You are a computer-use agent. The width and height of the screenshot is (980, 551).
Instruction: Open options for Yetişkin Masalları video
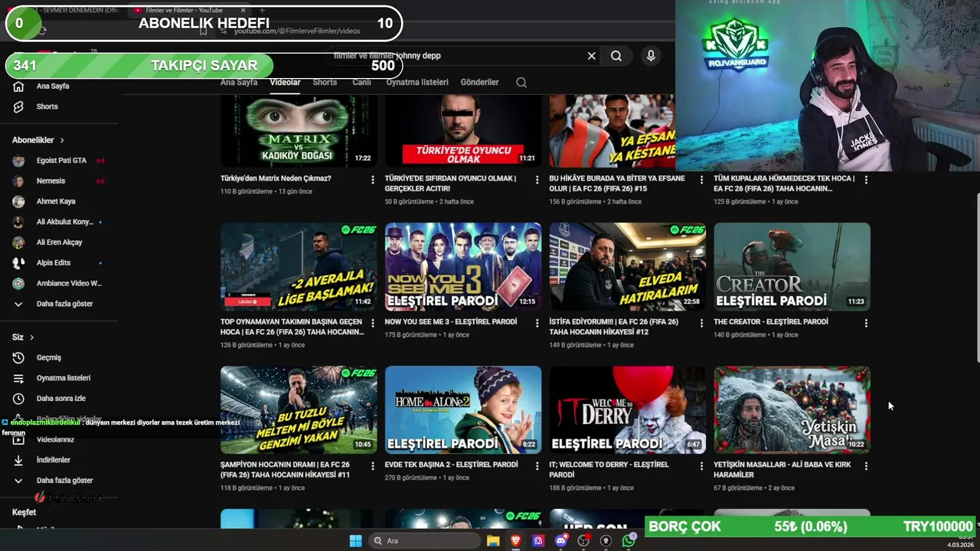click(x=866, y=466)
